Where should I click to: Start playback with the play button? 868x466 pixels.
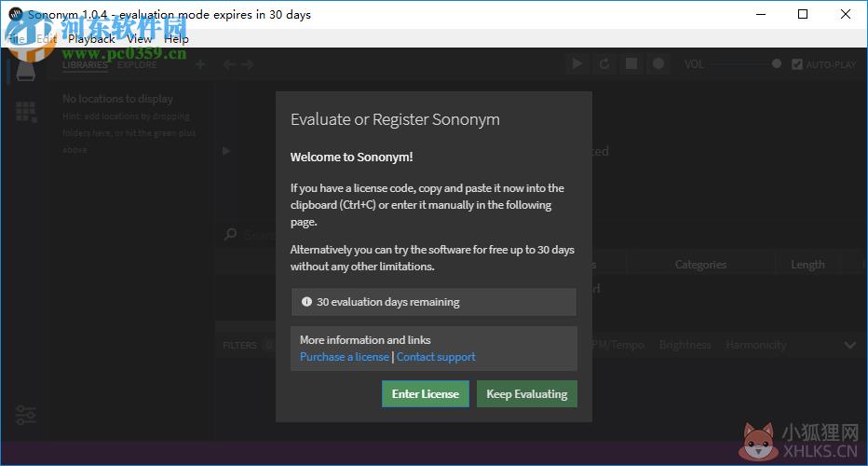(576, 63)
